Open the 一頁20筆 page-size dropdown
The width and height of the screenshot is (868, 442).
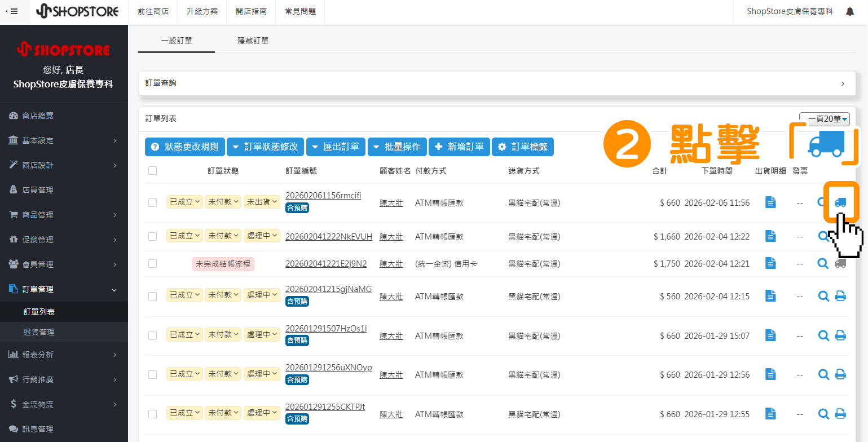click(824, 119)
